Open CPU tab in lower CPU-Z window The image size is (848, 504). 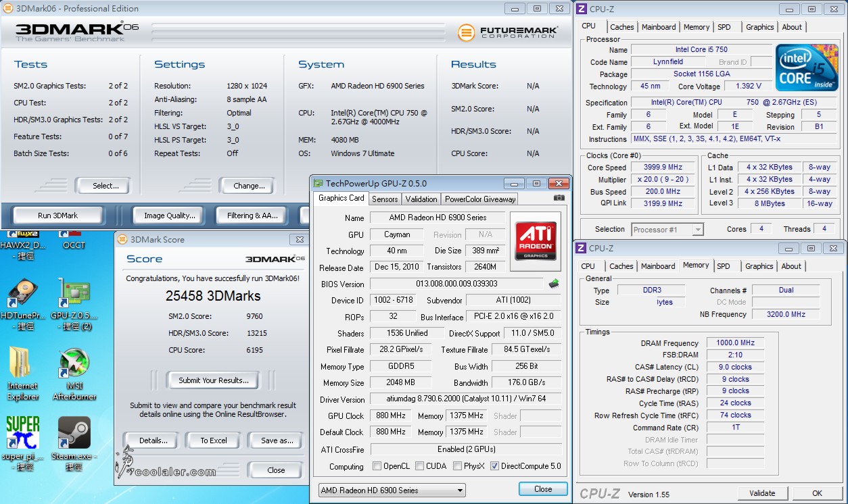(x=588, y=266)
